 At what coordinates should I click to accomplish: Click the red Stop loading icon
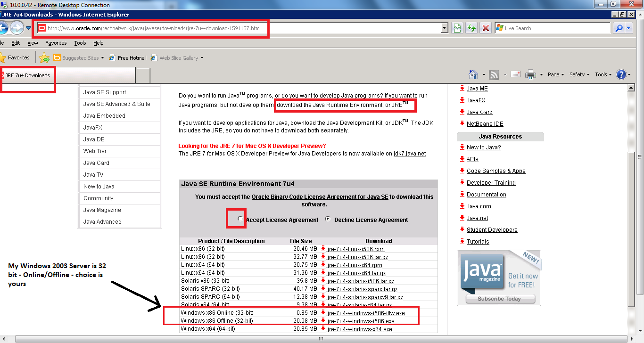point(485,28)
